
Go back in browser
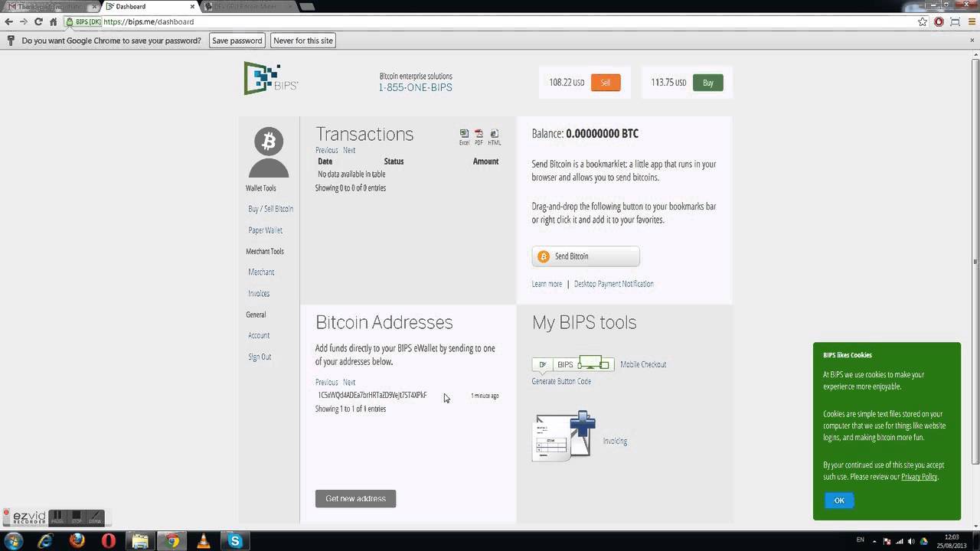(x=8, y=21)
